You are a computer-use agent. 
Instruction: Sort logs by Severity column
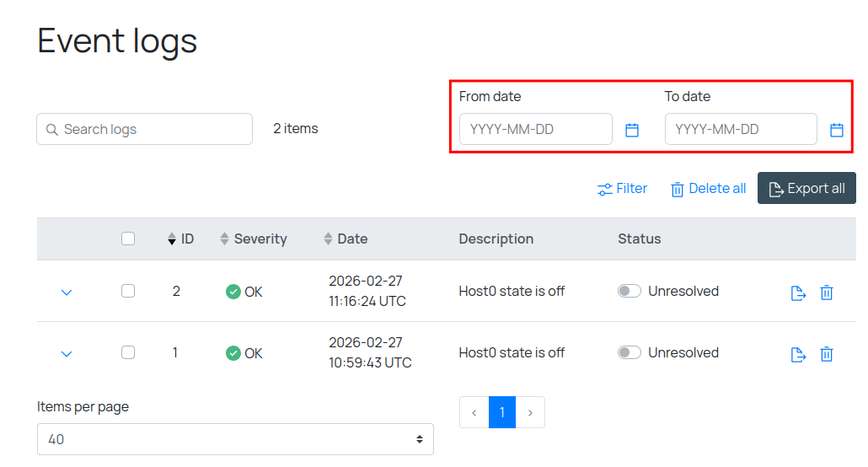click(x=253, y=239)
